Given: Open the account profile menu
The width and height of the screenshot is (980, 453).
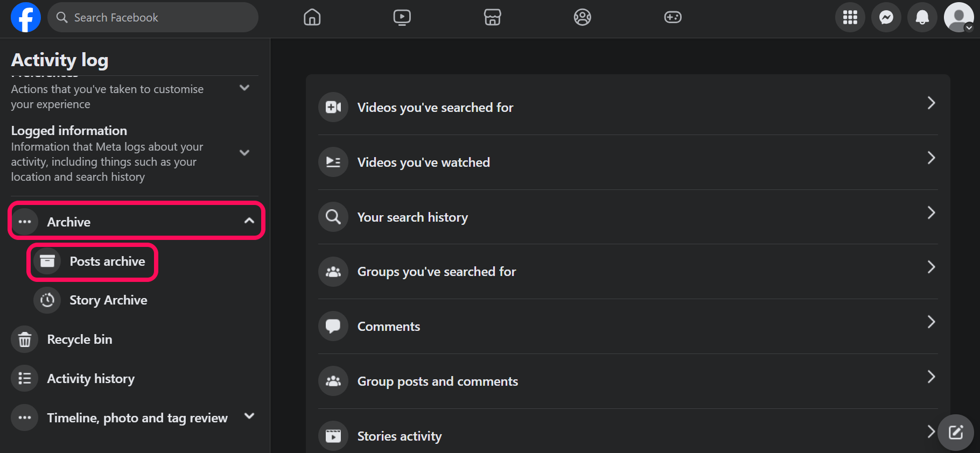Looking at the screenshot, I should coord(958,17).
